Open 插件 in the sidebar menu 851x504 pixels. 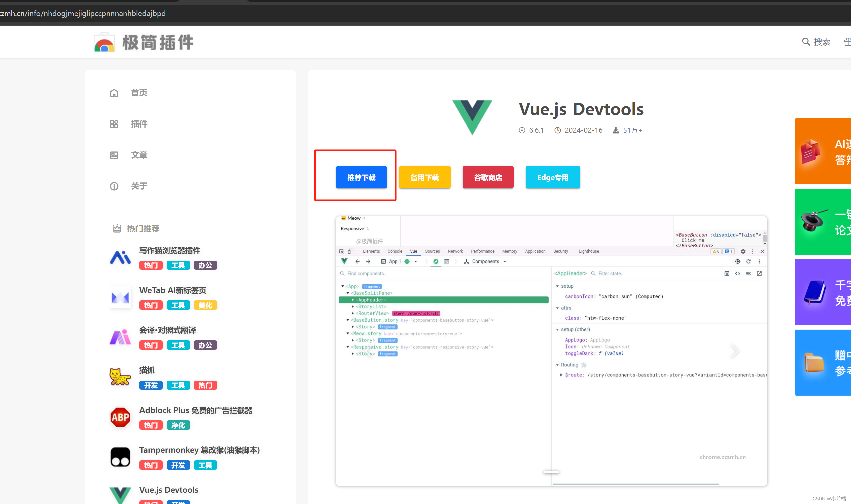click(139, 124)
